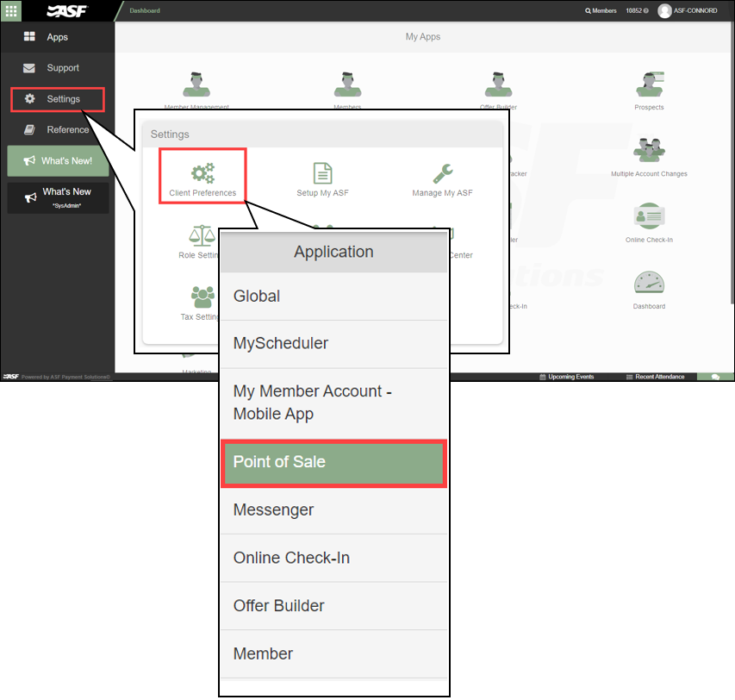Click the green What's New! button
This screenshot has width=735, height=700.
point(58,161)
